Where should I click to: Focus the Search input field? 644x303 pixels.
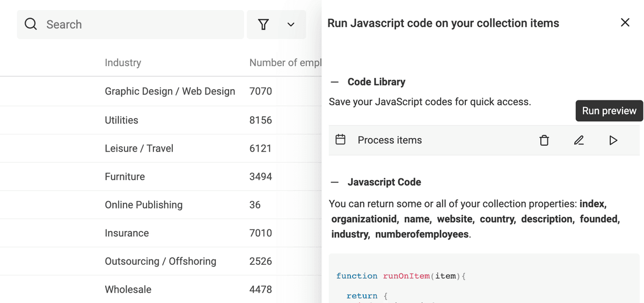tap(130, 24)
